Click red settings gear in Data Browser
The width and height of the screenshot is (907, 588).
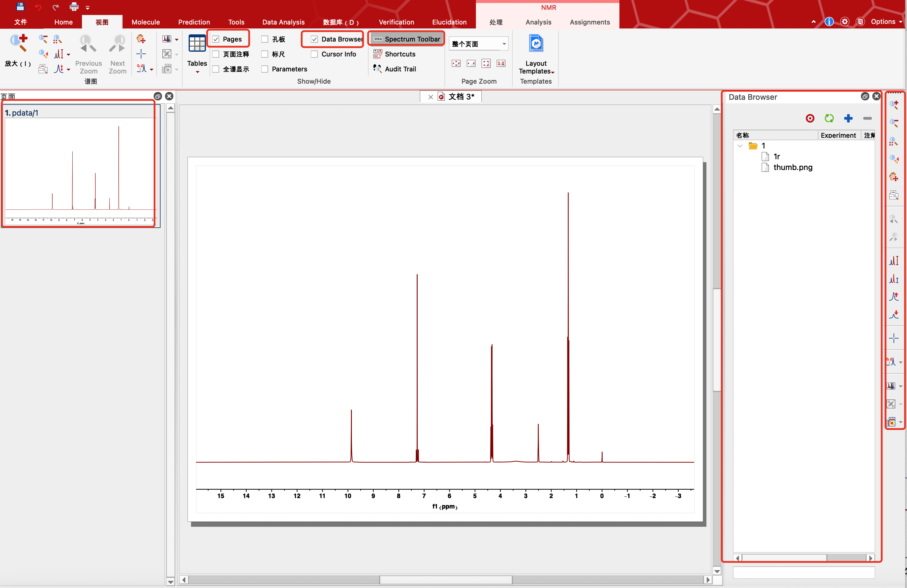coord(810,118)
